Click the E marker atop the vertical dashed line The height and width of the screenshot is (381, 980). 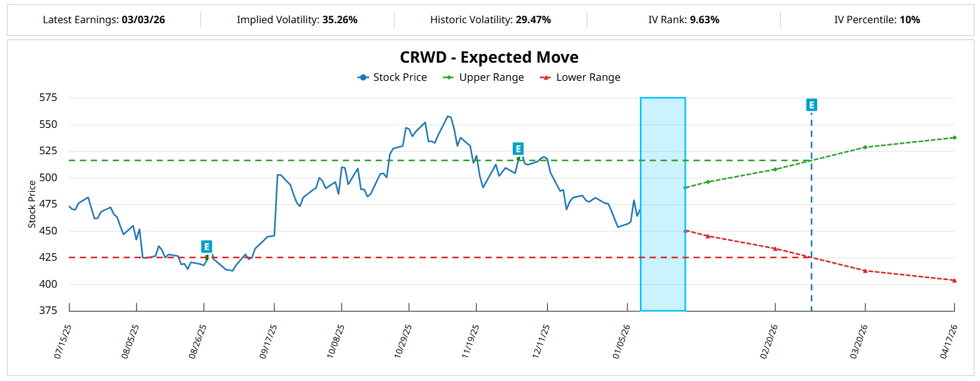pos(812,105)
